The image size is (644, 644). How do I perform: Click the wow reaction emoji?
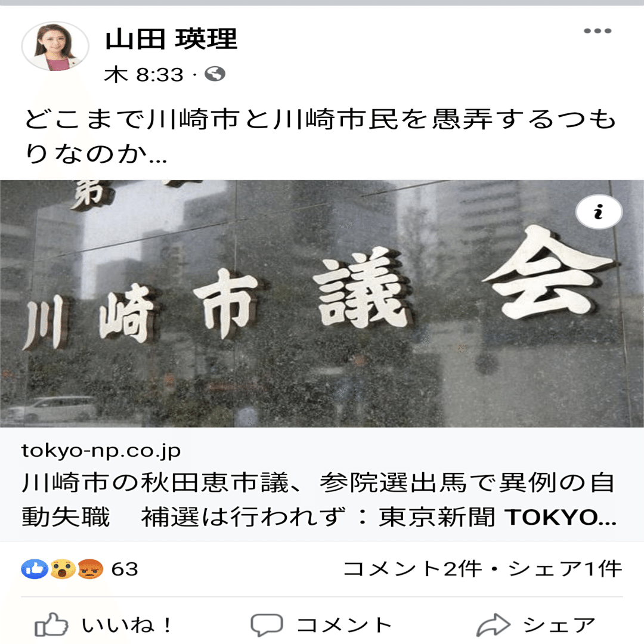(x=63, y=569)
